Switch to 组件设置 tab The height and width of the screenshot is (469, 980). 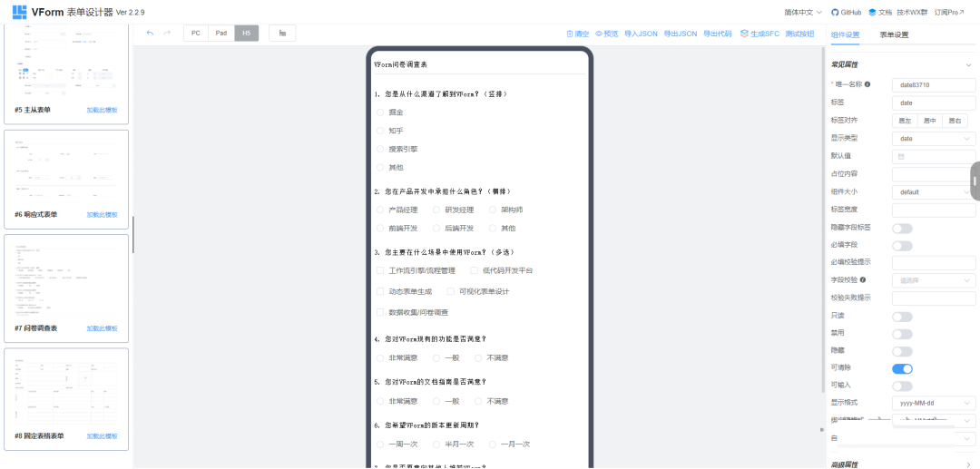pos(845,34)
